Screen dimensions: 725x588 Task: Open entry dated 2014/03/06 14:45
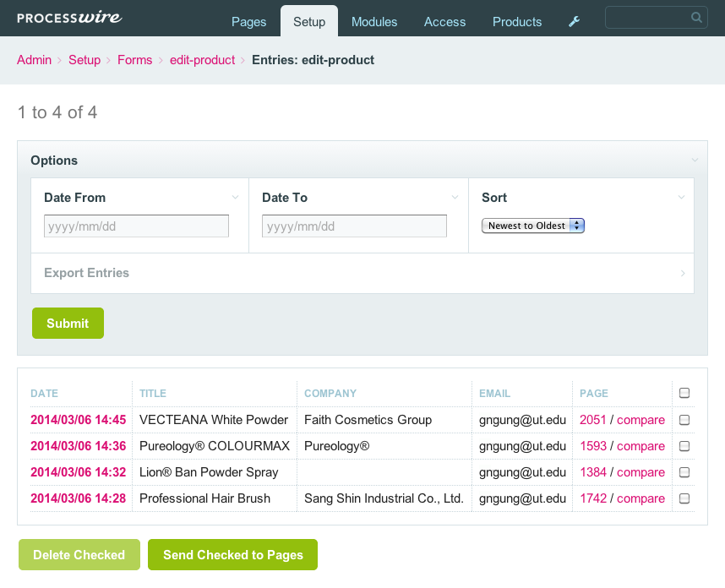tap(78, 420)
